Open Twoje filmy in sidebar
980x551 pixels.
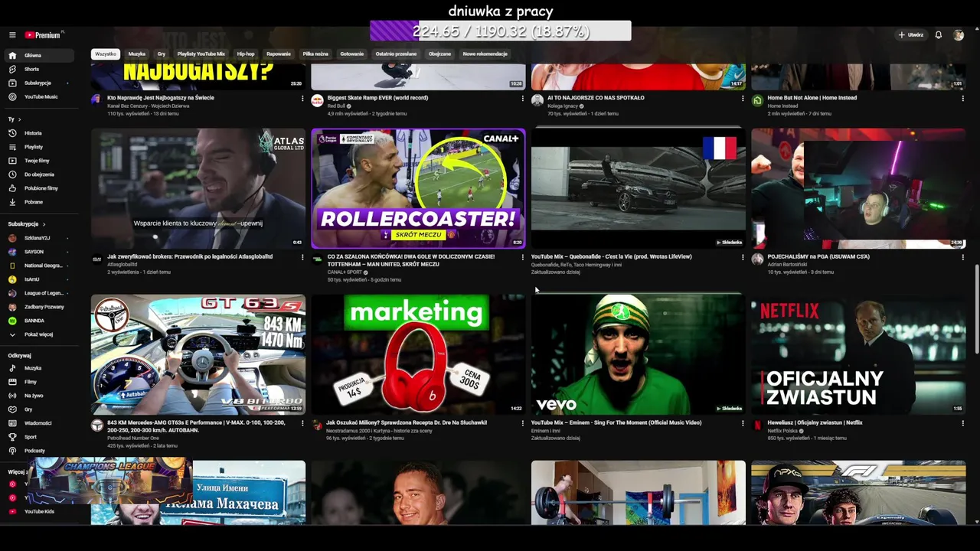(40, 161)
